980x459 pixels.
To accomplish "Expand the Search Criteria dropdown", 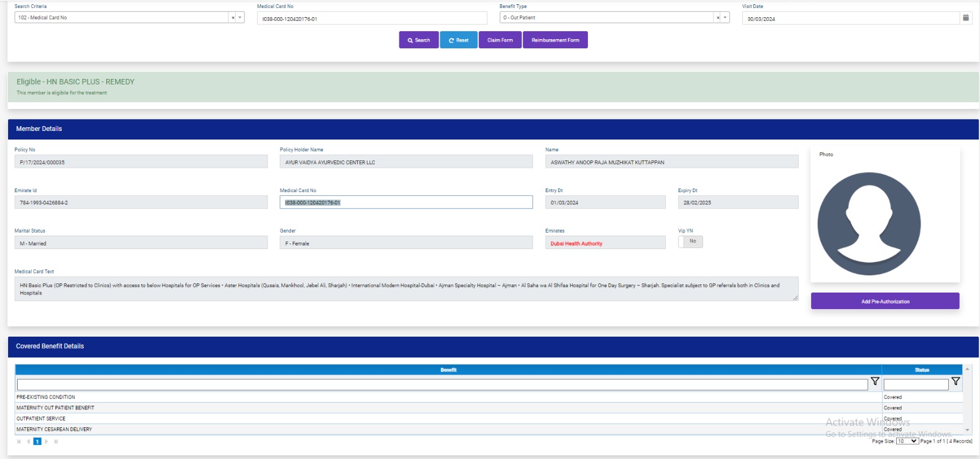I will tap(240, 18).
